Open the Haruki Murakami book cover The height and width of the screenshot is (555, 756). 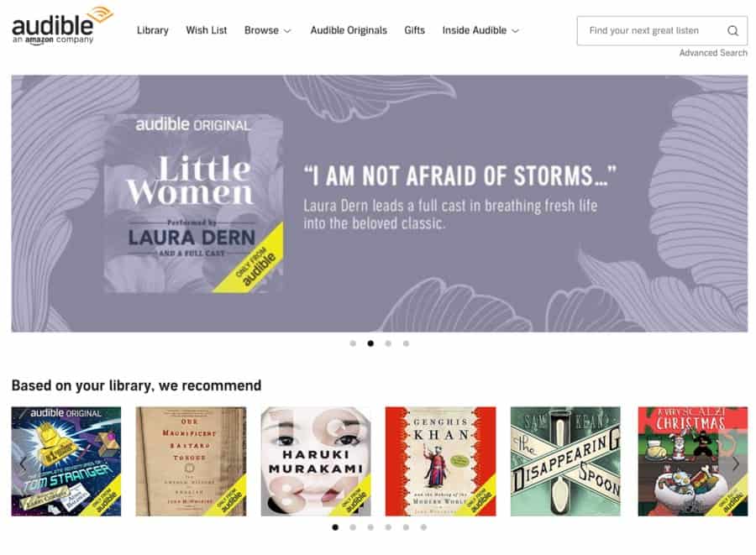click(x=316, y=461)
